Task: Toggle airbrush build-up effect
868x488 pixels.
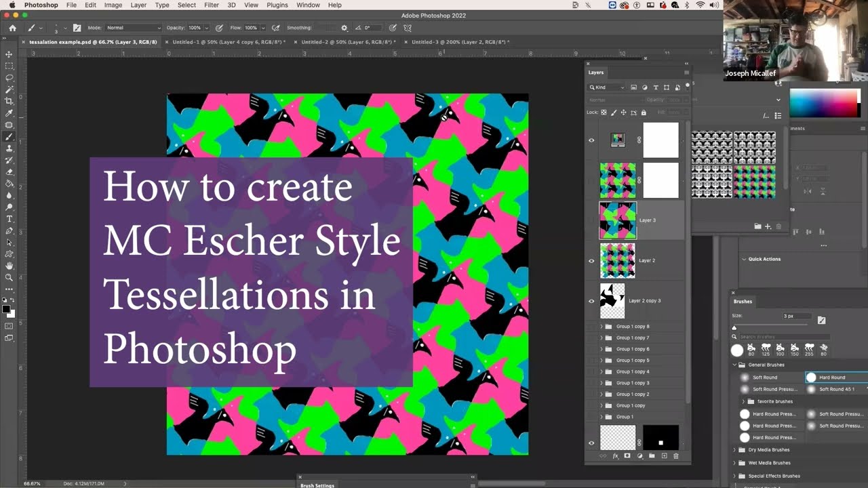Action: (x=275, y=28)
